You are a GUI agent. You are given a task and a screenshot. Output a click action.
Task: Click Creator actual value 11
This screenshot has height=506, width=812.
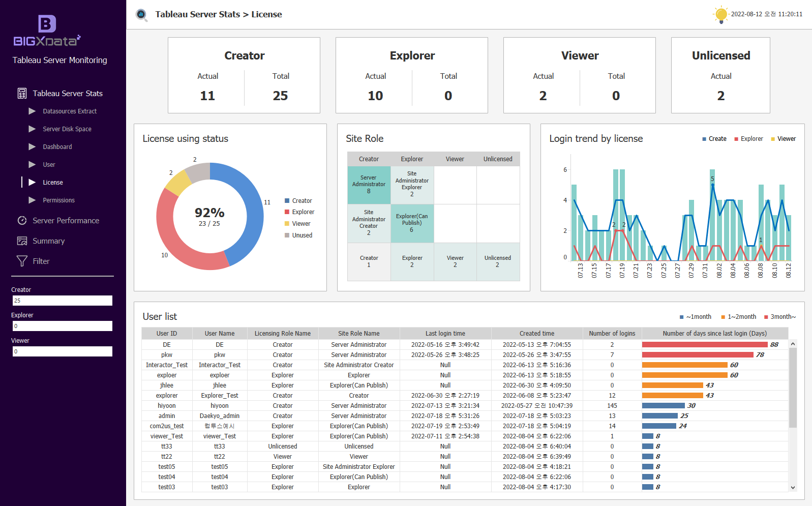[207, 96]
